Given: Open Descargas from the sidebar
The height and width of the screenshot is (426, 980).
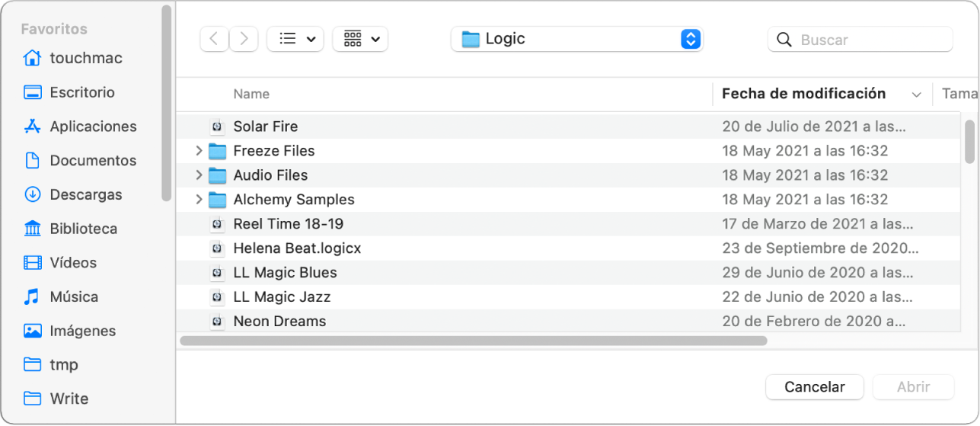Looking at the screenshot, I should click(85, 194).
